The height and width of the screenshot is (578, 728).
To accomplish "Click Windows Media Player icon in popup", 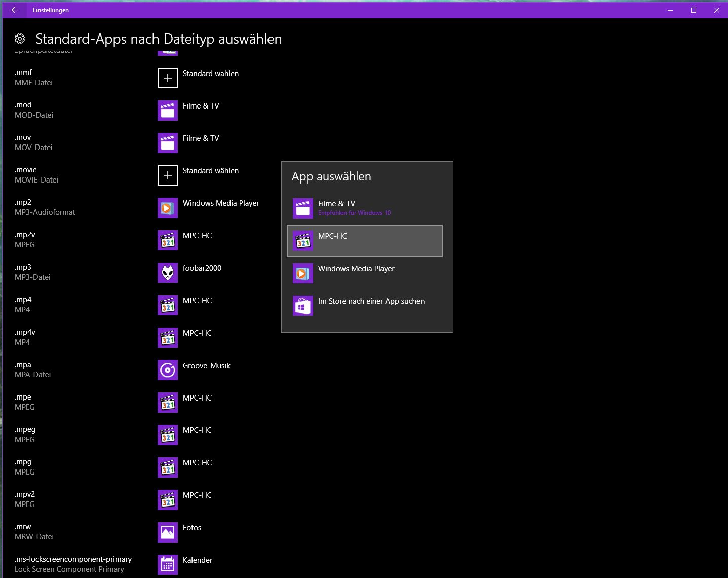I will (x=303, y=273).
